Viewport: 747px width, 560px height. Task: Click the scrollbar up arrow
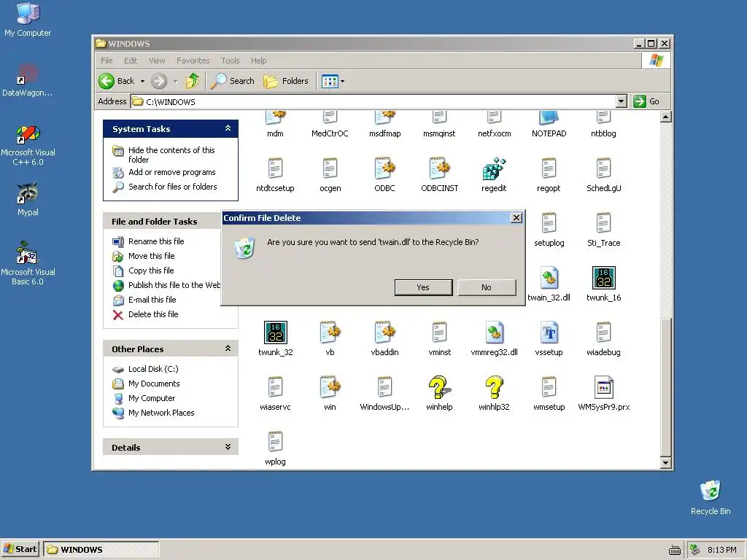665,117
